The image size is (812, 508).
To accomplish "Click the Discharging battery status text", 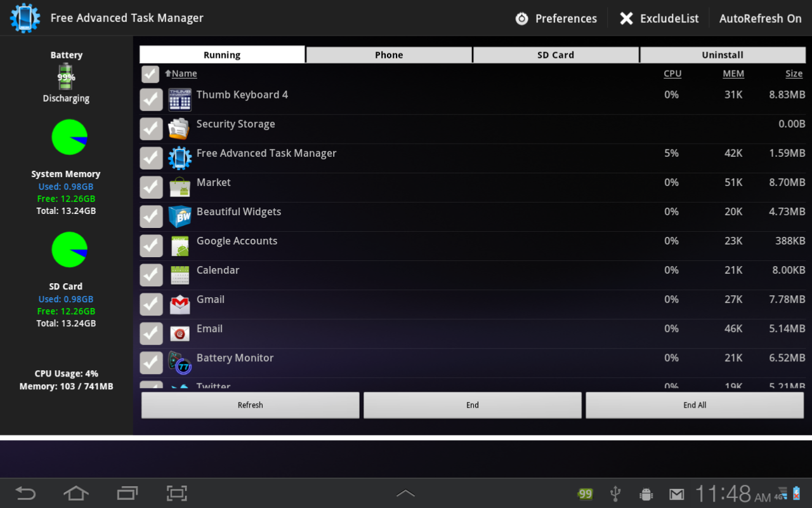I will 66,98.
